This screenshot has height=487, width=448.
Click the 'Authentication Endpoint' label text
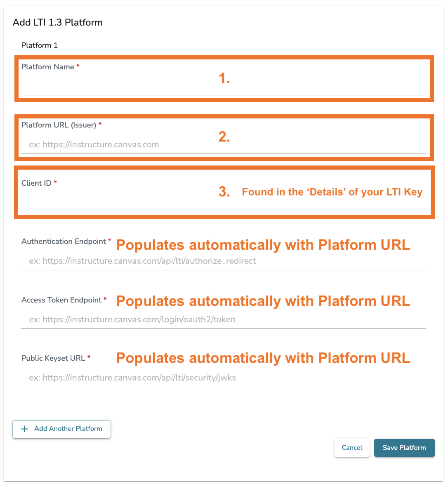tap(64, 241)
